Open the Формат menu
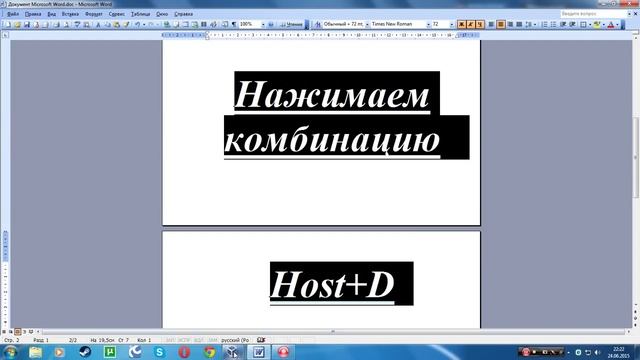Screen dimensions: 640x360 [x=93, y=14]
